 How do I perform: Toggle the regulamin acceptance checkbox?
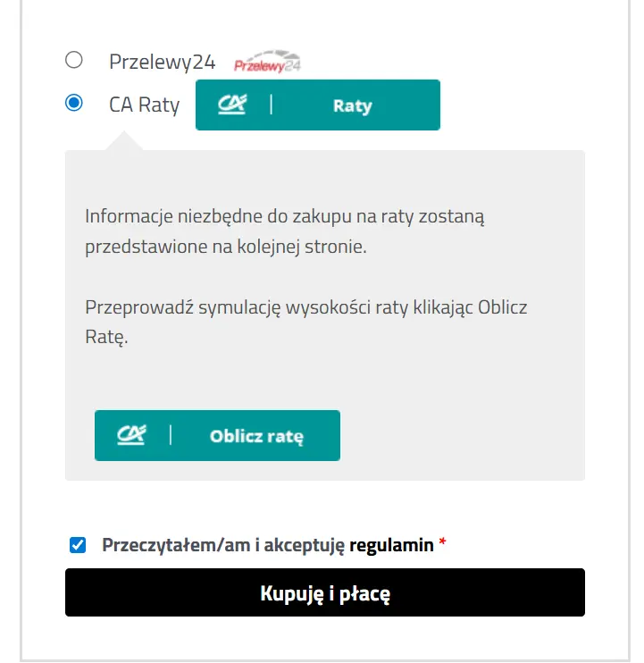78,545
